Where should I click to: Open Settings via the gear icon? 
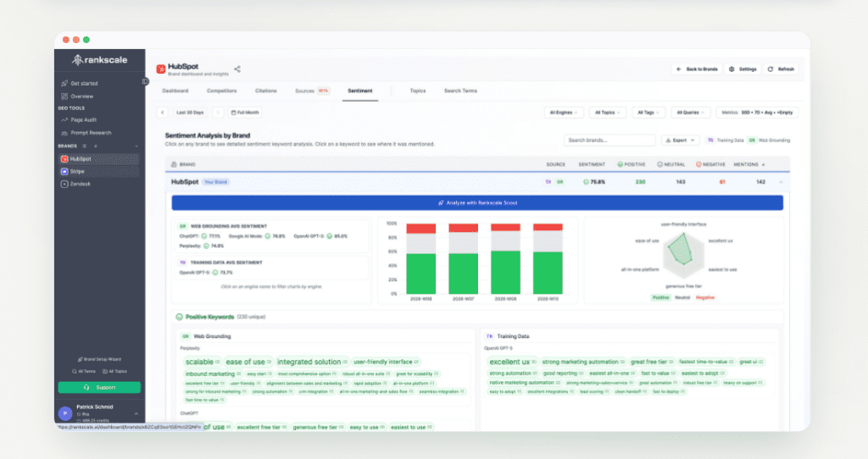743,69
